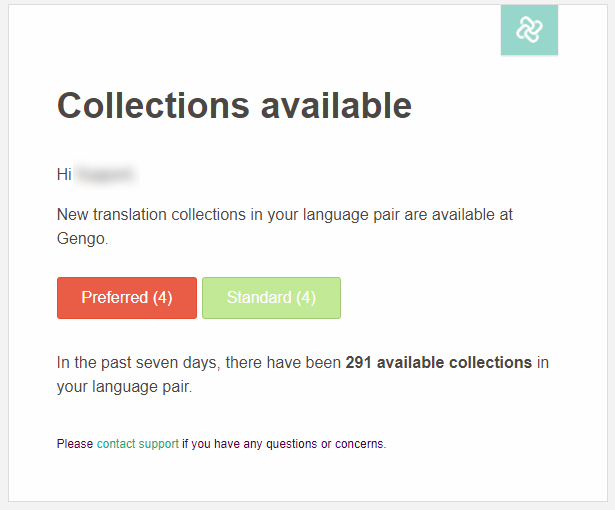Click the count (4) on the Preferred button

(x=162, y=297)
